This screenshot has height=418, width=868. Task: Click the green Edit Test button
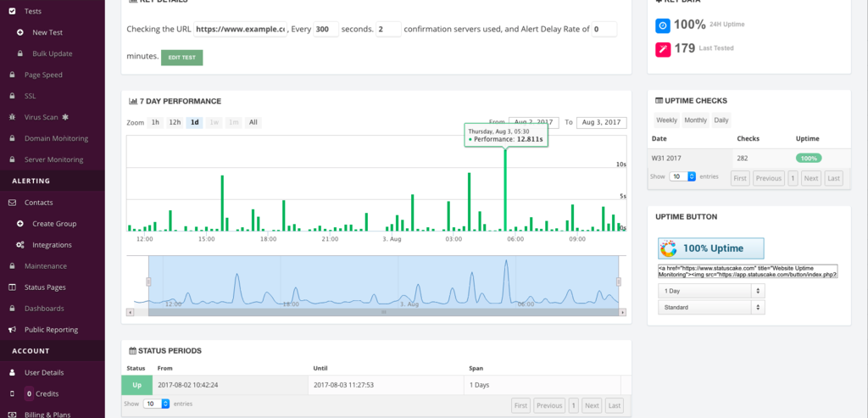pos(182,58)
